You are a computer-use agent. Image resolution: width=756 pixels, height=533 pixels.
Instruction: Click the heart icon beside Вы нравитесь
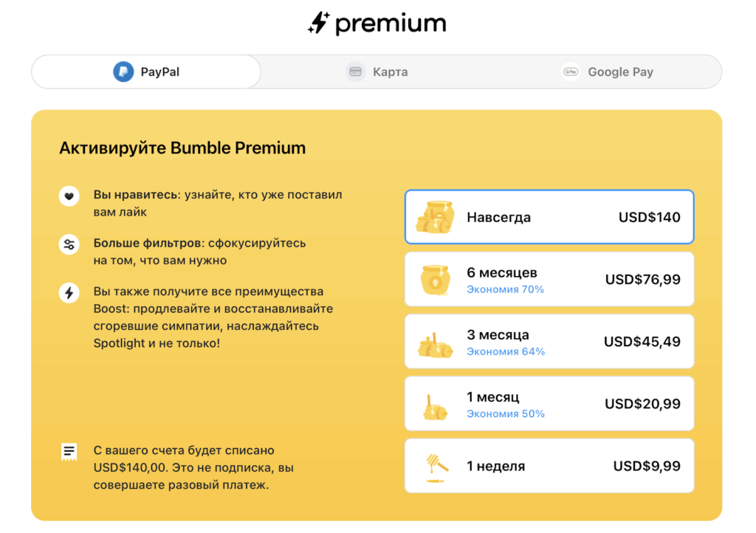[69, 196]
